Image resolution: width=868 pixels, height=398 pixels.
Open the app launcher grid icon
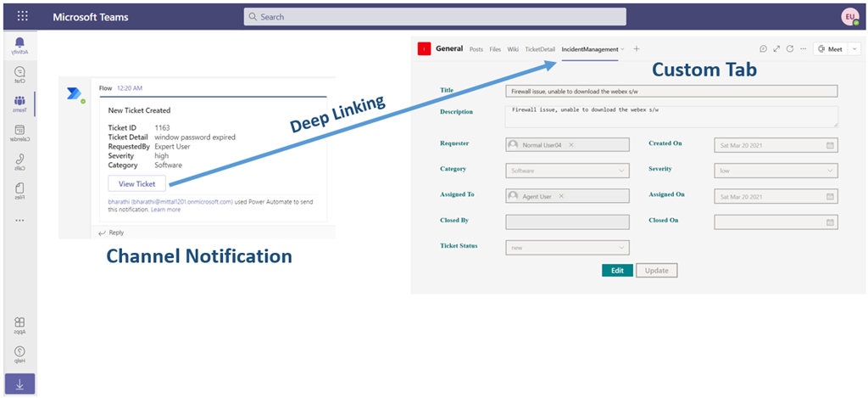22,17
